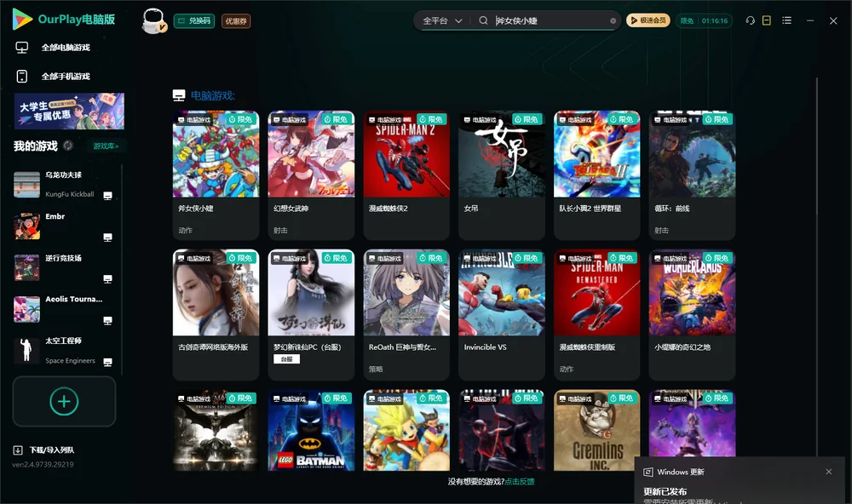Open the 漫威蜘蛛侠2 game thumbnail

406,155
